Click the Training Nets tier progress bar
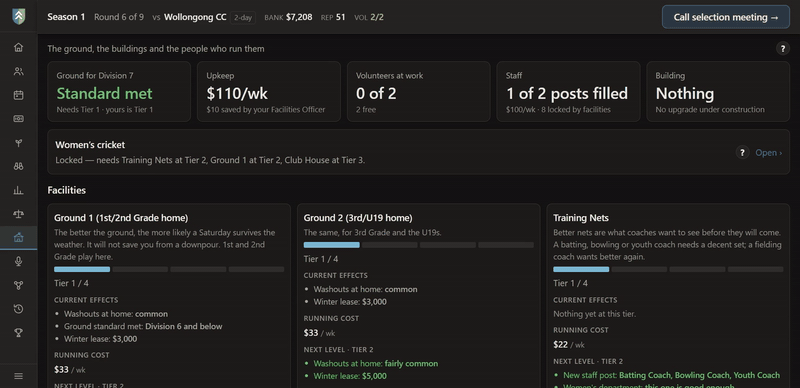Image resolution: width=800 pixels, height=388 pixels. (668, 269)
